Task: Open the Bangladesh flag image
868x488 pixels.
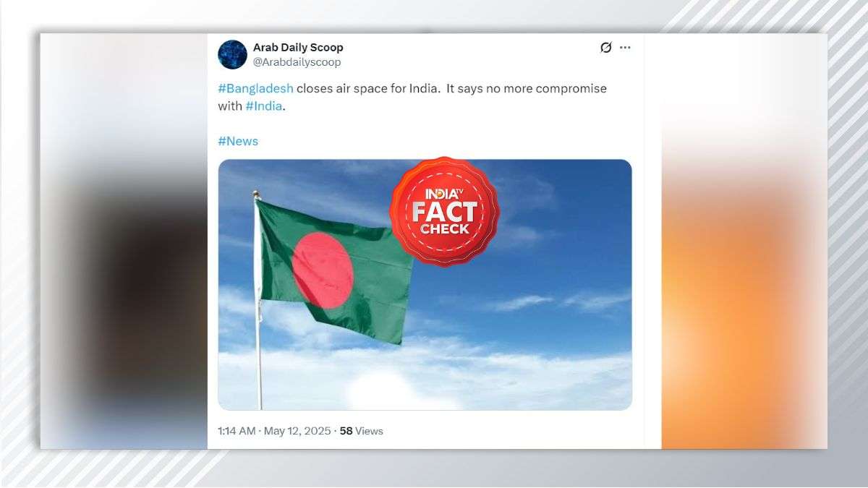Action: pyautogui.click(x=425, y=285)
